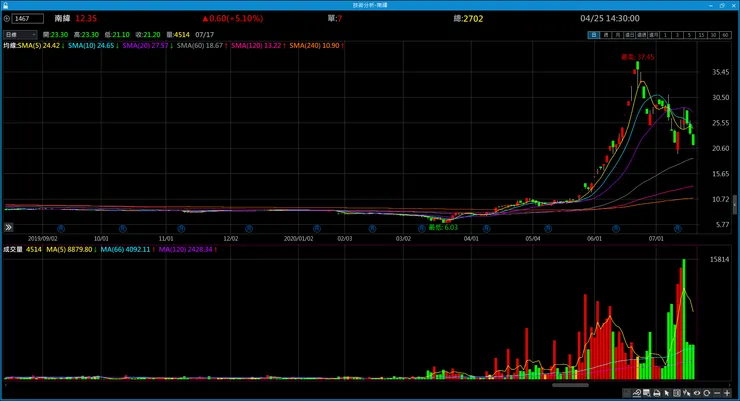Zoom out the chart with minus icon

(x=717, y=393)
